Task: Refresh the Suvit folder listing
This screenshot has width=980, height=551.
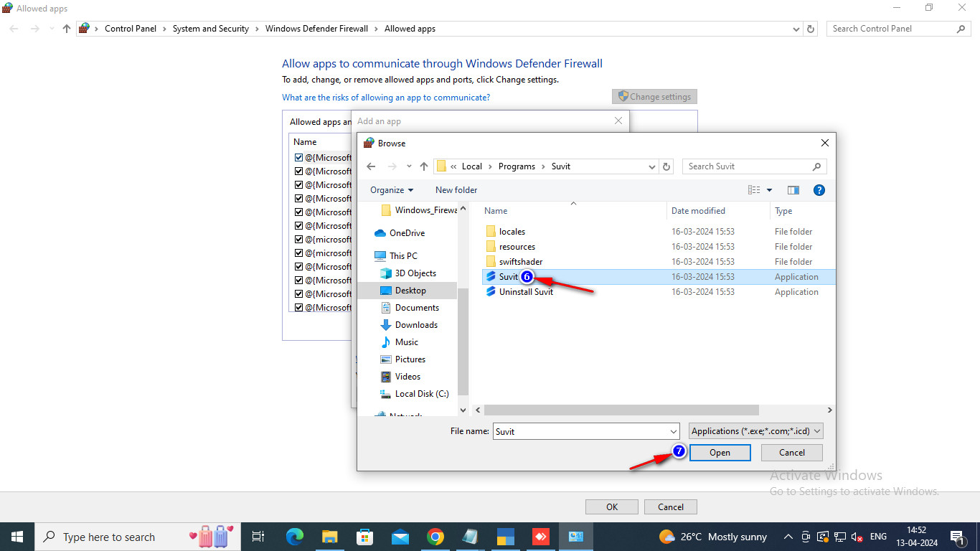Action: (666, 166)
